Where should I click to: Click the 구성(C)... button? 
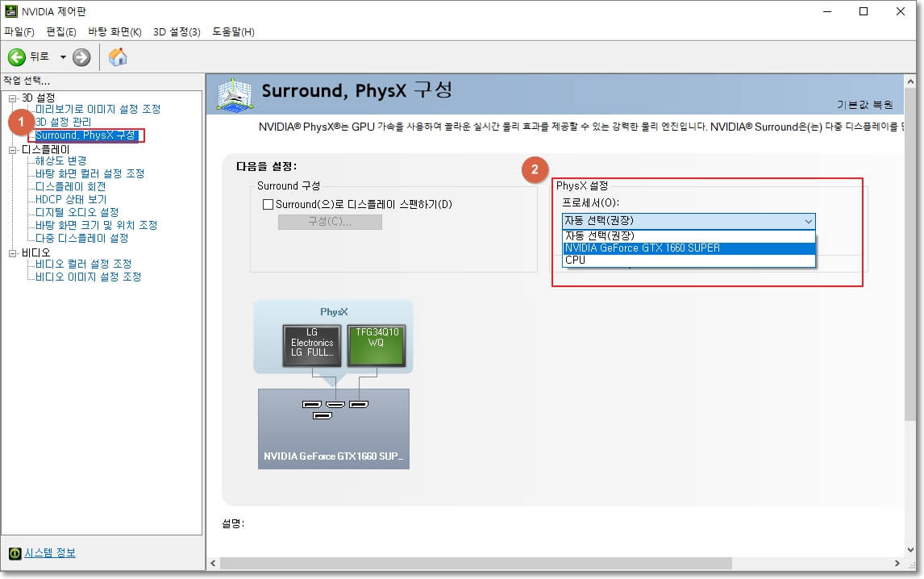pyautogui.click(x=330, y=222)
